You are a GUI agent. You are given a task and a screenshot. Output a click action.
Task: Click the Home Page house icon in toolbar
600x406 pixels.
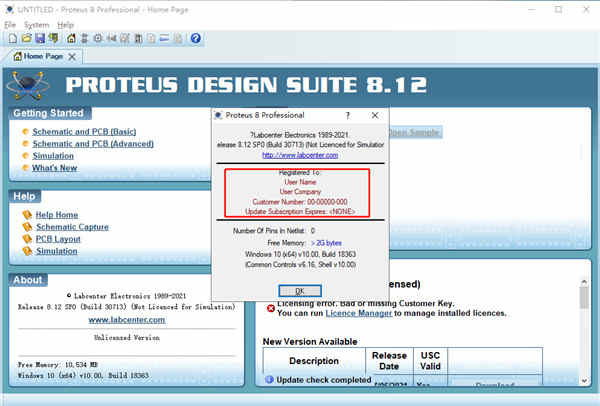click(71, 38)
